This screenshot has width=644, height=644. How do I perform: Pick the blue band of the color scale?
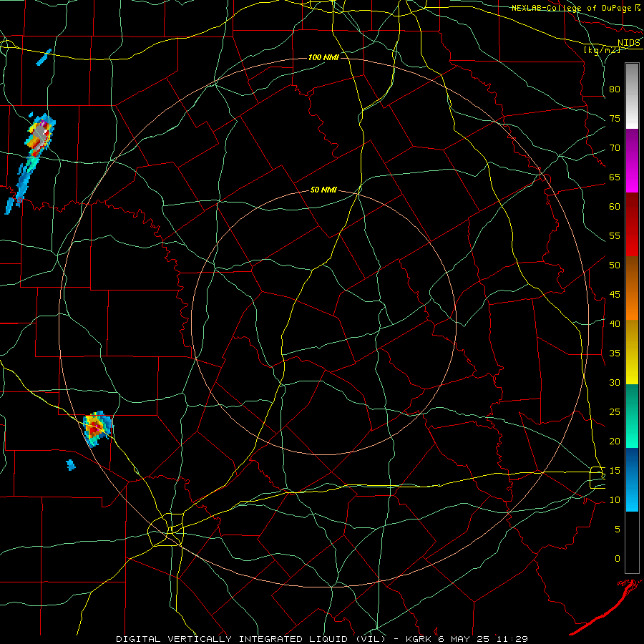632,479
